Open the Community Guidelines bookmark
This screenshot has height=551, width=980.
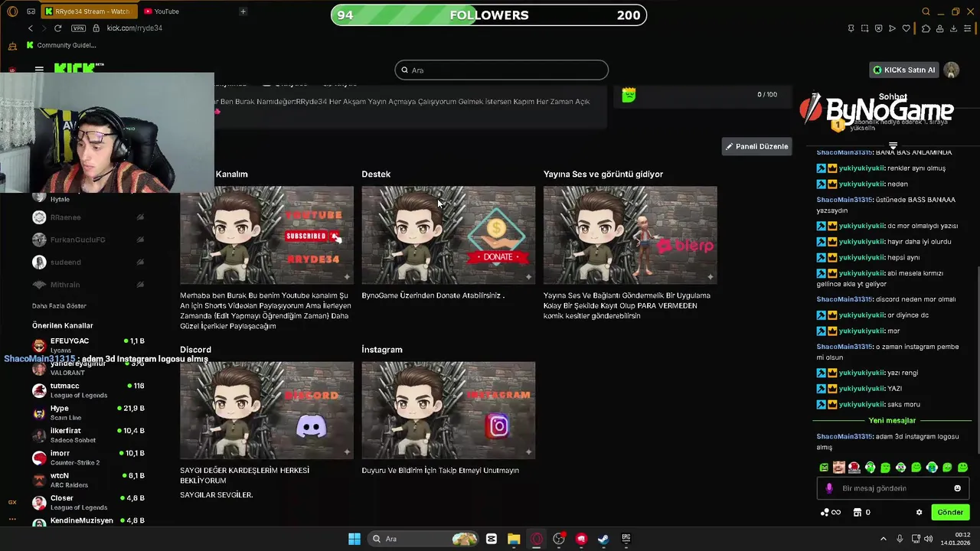click(x=61, y=45)
